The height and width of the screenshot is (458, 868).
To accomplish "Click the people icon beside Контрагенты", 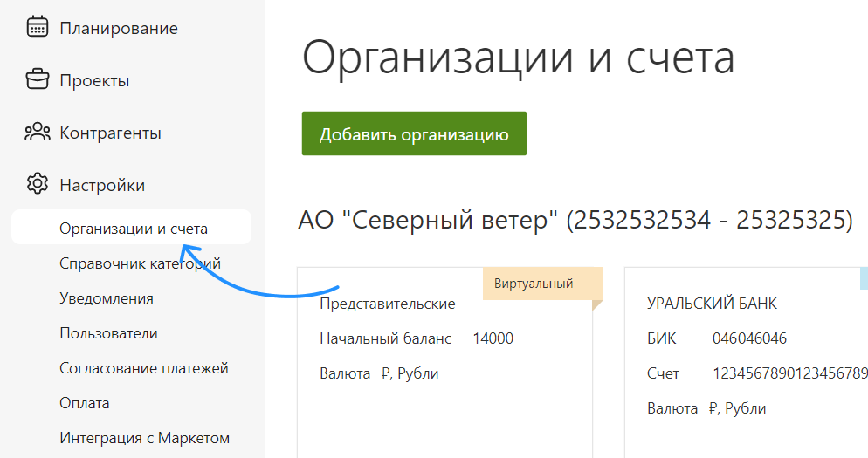I will point(37,133).
